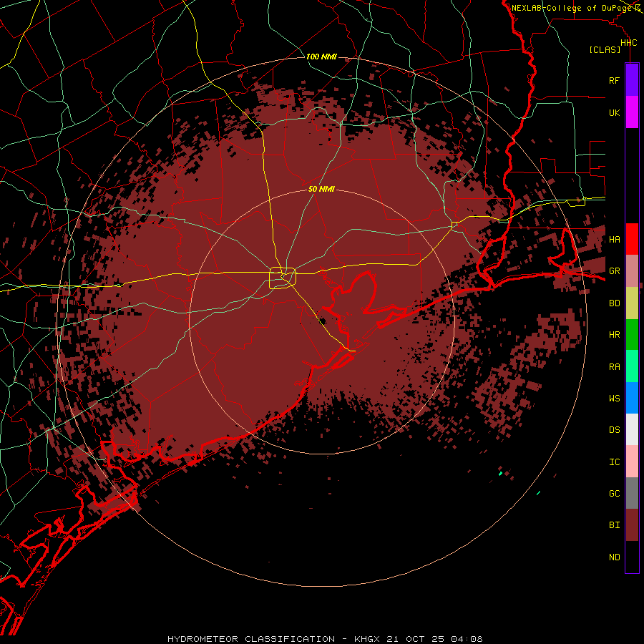Click the magenta UK legend color swatch

tap(632, 112)
